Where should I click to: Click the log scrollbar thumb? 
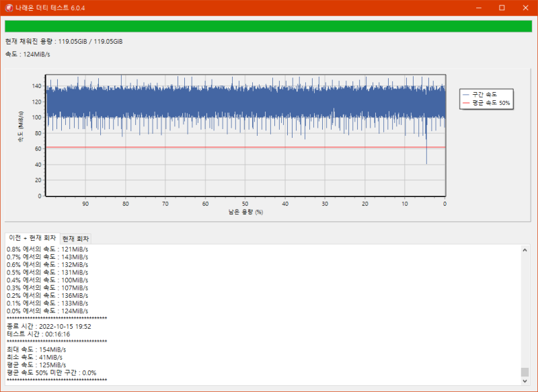525,372
